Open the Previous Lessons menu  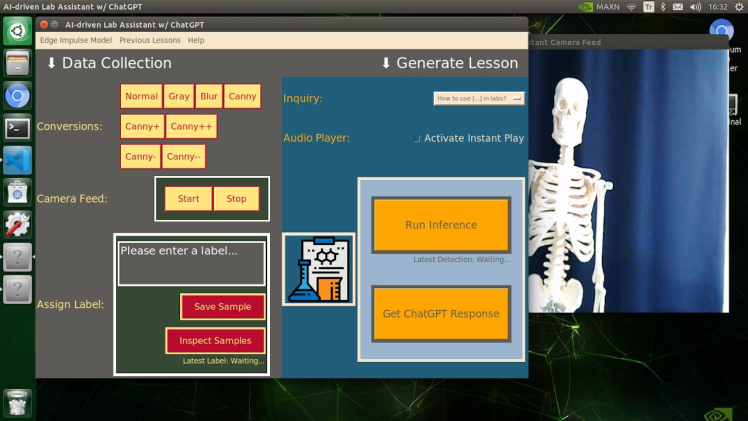click(150, 40)
